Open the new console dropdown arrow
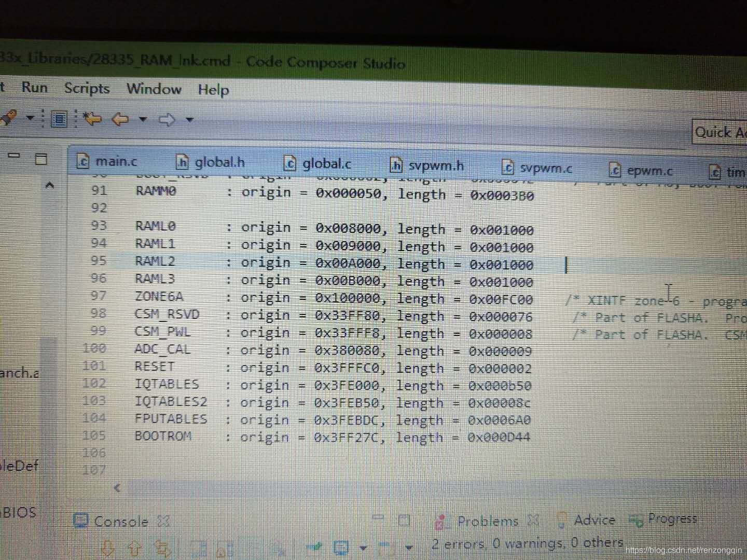Viewport: 747px width, 560px height. coord(409,548)
